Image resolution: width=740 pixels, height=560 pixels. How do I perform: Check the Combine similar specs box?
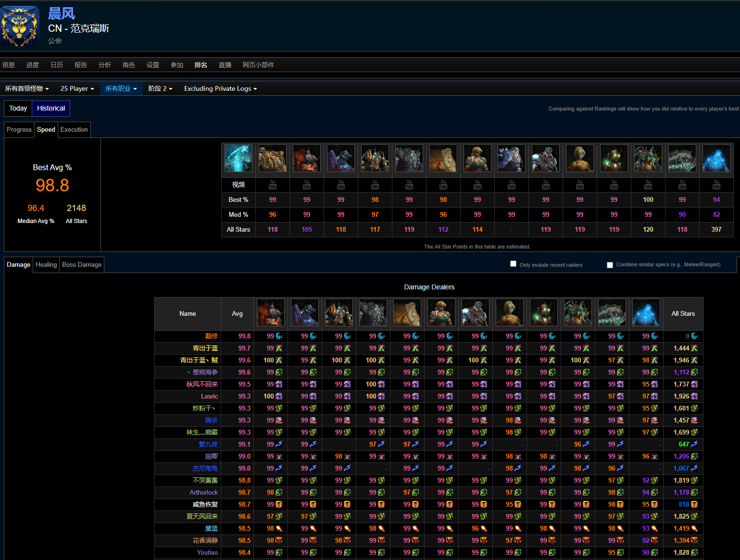click(610, 265)
